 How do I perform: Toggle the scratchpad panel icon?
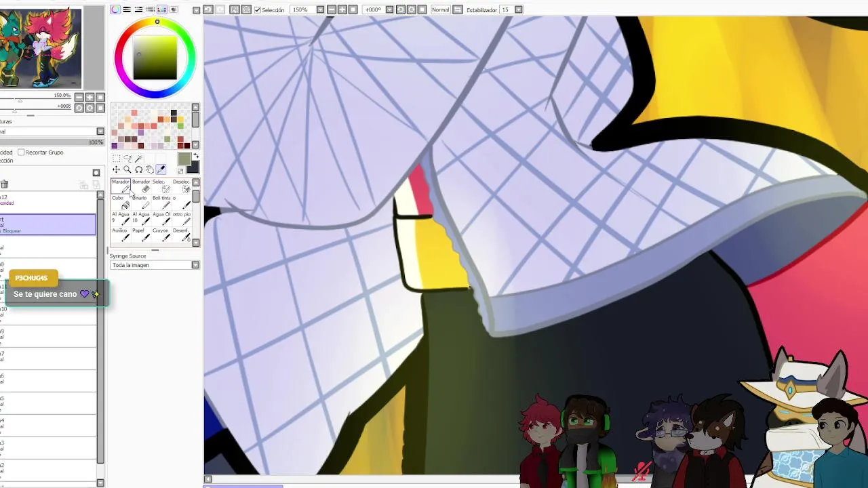pyautogui.click(x=174, y=9)
